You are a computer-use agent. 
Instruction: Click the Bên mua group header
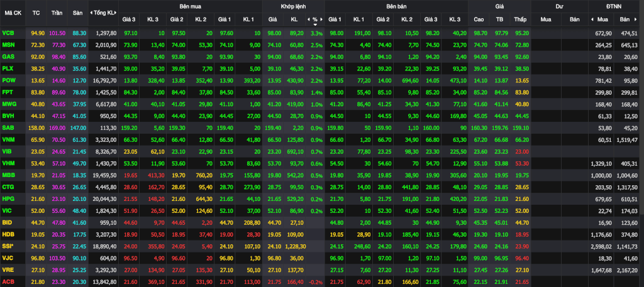[190, 6]
